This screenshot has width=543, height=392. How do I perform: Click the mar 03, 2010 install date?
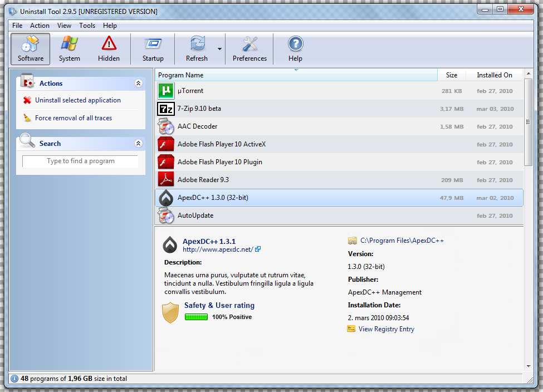point(495,109)
